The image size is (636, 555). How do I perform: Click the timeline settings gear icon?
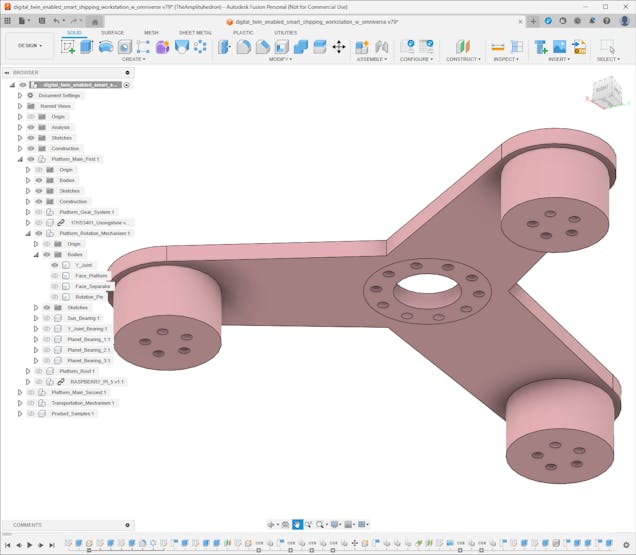pos(627,545)
